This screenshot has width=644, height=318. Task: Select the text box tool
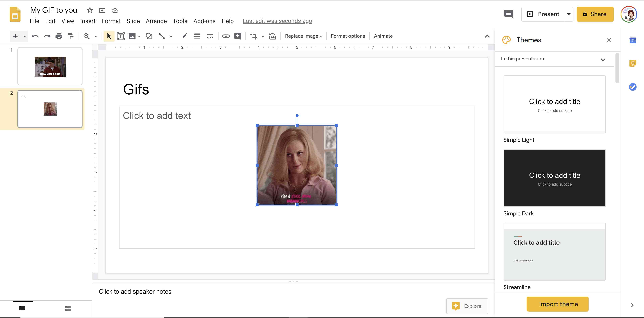point(121,36)
